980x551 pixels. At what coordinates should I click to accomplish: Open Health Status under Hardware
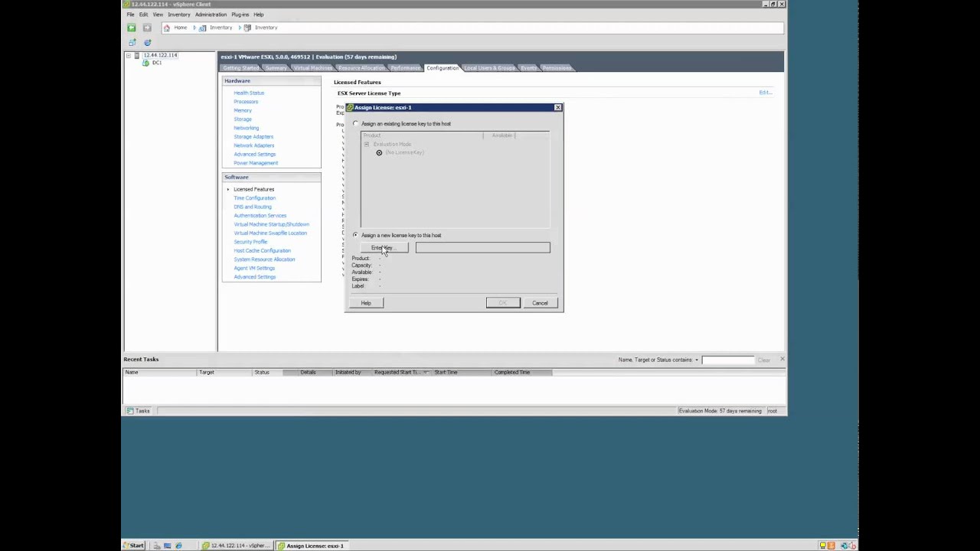click(x=249, y=93)
